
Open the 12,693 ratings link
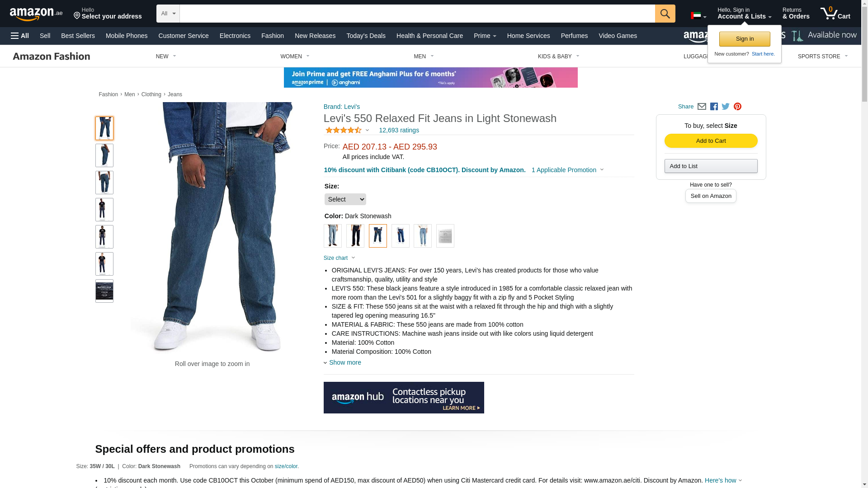click(x=399, y=130)
